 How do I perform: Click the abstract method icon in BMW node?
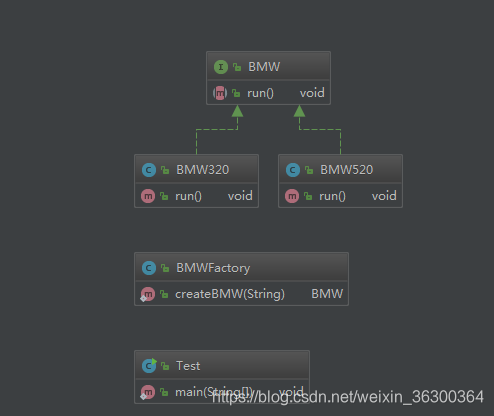(220, 93)
